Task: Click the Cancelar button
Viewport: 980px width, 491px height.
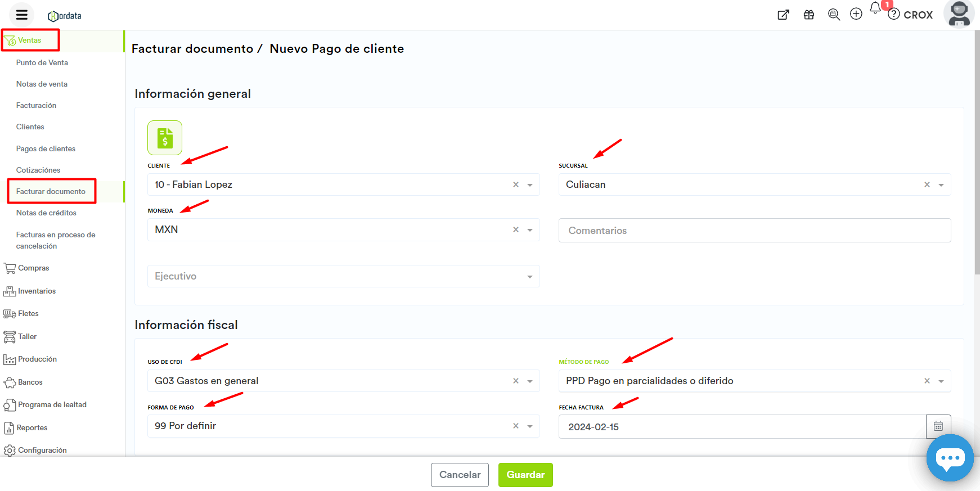Action: click(x=460, y=475)
